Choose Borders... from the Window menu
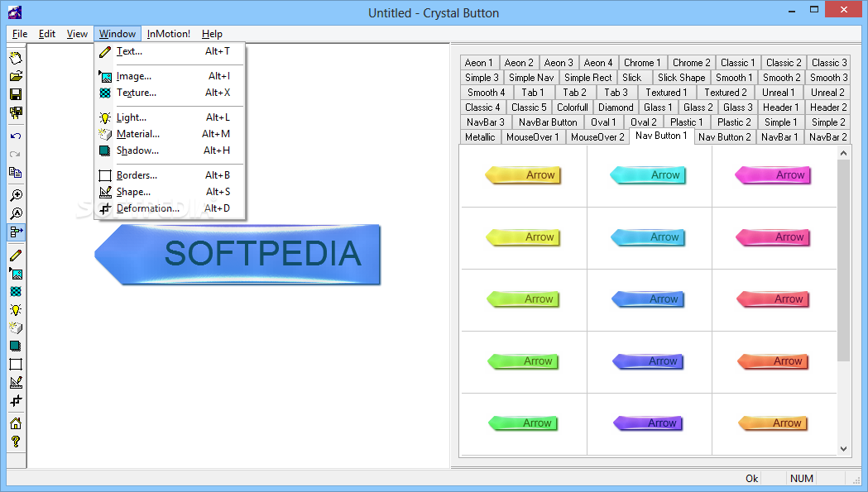Screen dimensions: 868x492 tap(170, 175)
